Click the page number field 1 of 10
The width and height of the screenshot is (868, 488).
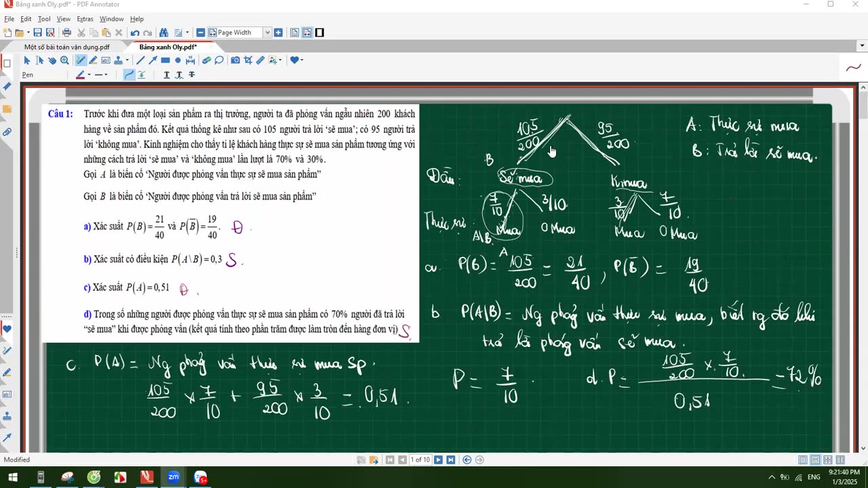tap(420, 460)
